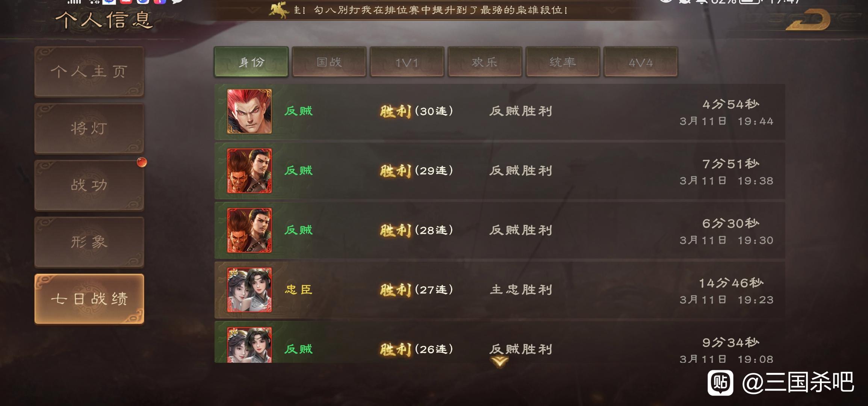Open the 欢乐 mode tab
The image size is (868, 406).
(x=485, y=62)
